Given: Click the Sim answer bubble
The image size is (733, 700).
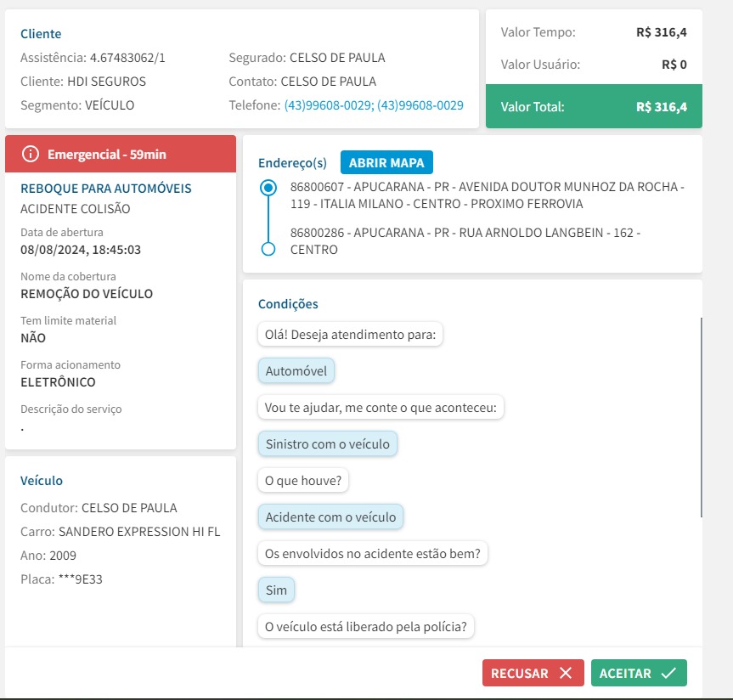Looking at the screenshot, I should point(276,590).
